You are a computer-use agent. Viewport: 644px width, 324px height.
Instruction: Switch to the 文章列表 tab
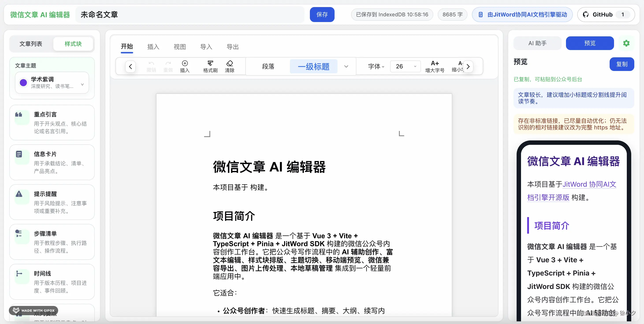[31, 44]
